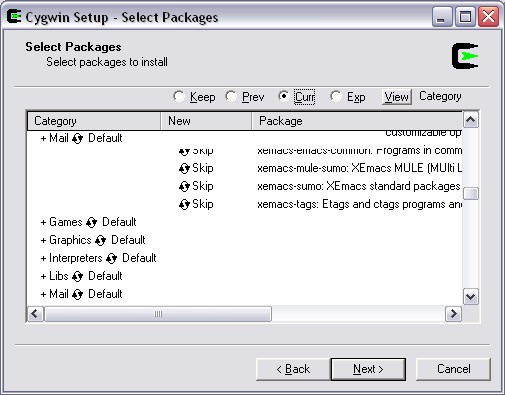
Task: Click the Cygwin logo in the header
Action: 465,56
